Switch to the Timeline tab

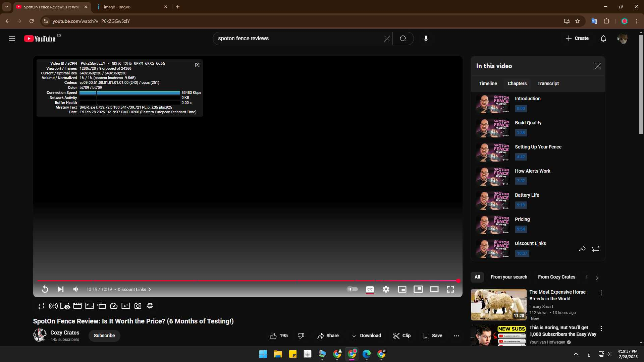click(x=488, y=83)
